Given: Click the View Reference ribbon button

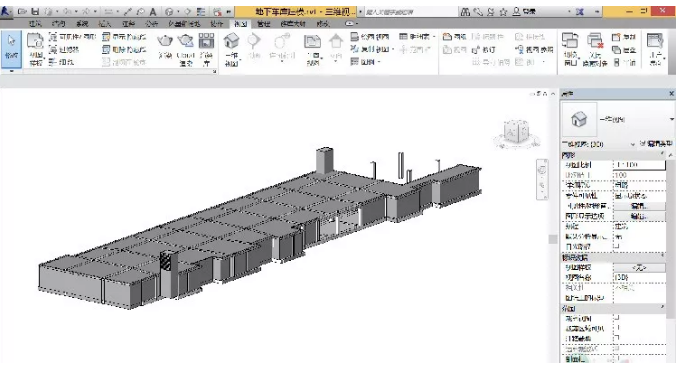Looking at the screenshot, I should pos(534,49).
